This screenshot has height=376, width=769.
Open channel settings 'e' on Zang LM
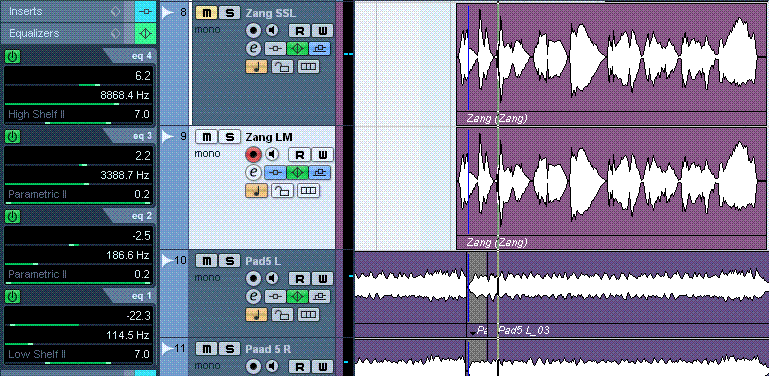pos(253,173)
